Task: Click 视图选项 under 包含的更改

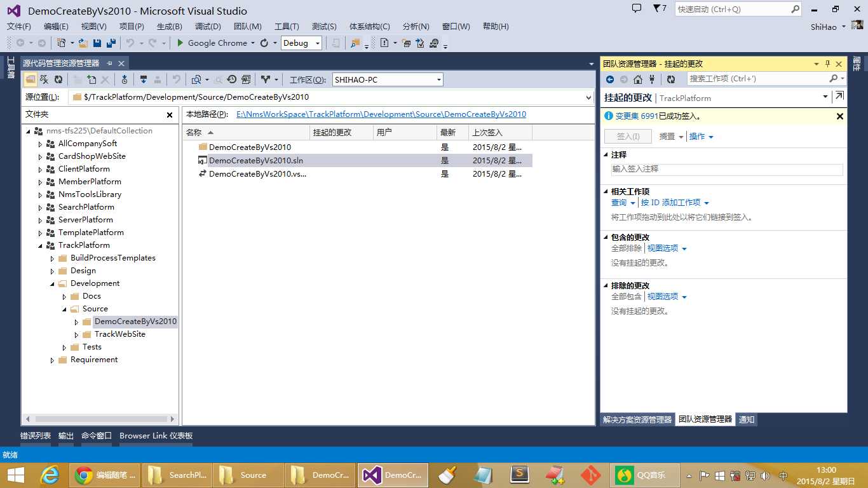Action: tap(663, 248)
